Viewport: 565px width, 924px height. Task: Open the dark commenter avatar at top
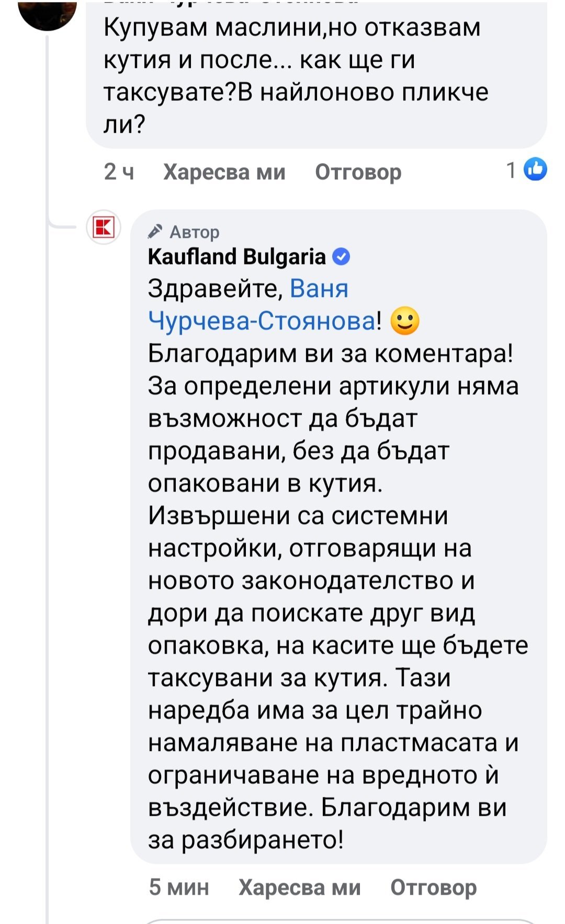point(47,13)
